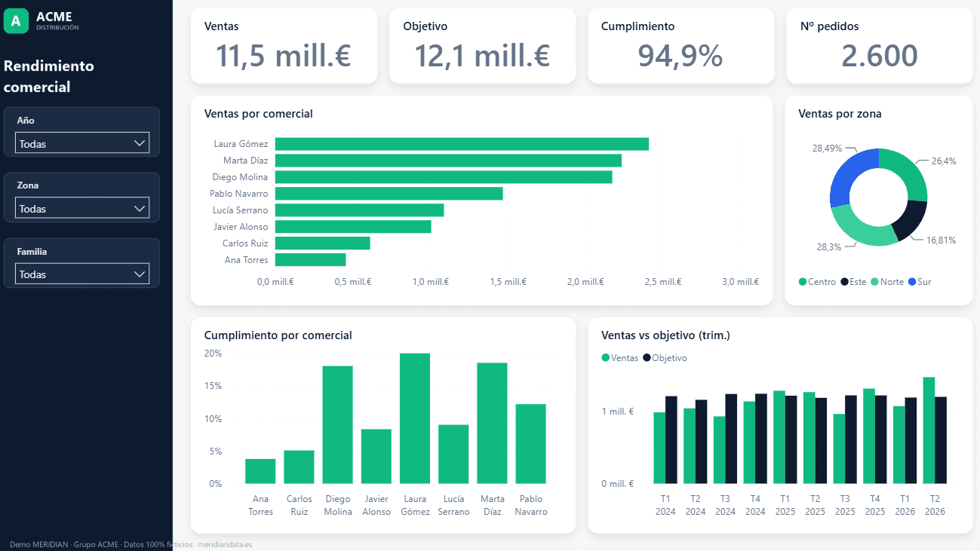This screenshot has height=551, width=980.
Task: Click the Ventas legend marker in quarterly chart
Action: [605, 359]
